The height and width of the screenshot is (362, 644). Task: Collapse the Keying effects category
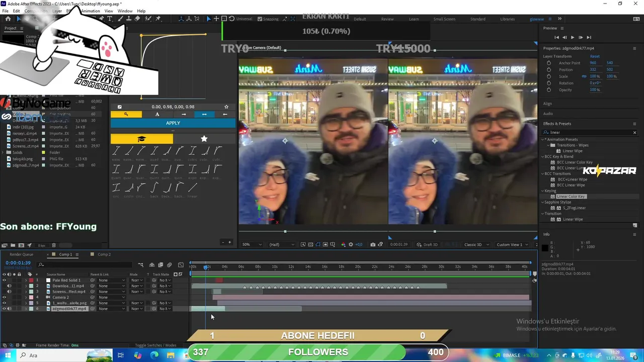[x=543, y=191]
